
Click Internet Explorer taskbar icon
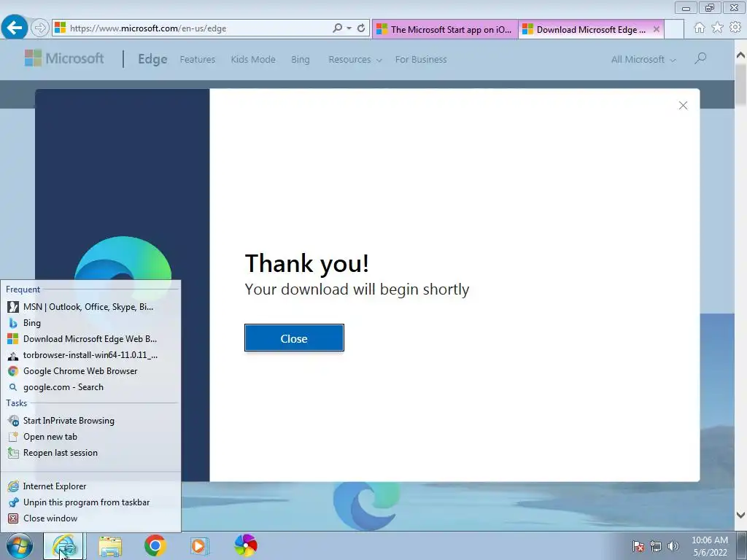click(x=64, y=546)
